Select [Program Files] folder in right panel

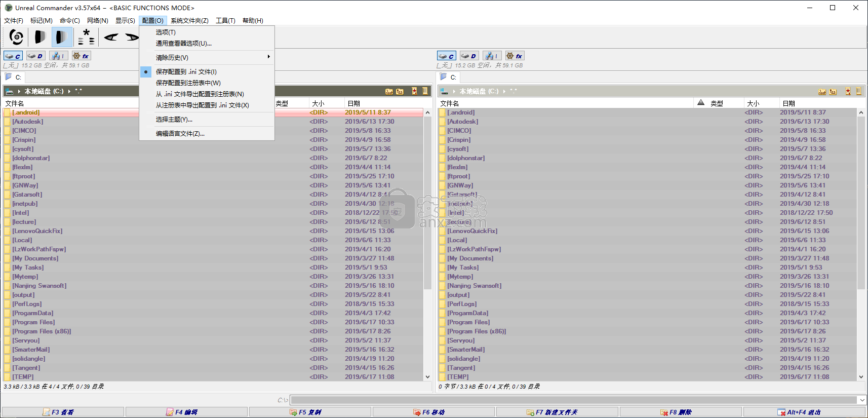pos(468,322)
